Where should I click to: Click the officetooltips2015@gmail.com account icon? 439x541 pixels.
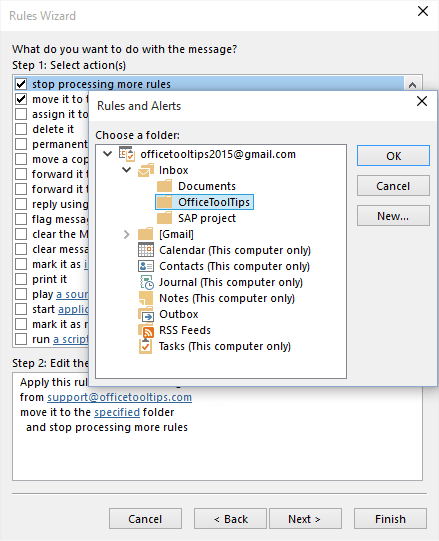127,154
